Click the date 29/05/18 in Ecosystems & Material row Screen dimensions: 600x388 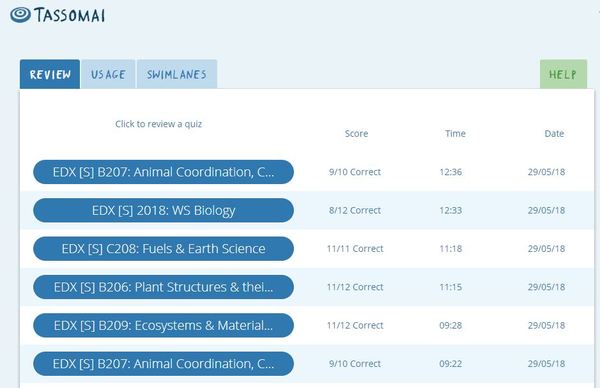tap(546, 325)
